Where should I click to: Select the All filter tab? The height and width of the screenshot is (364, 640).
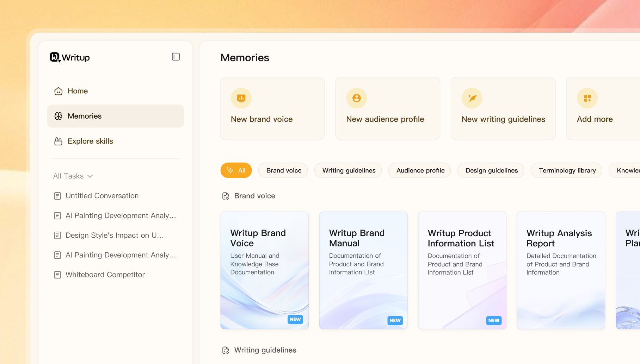point(236,170)
